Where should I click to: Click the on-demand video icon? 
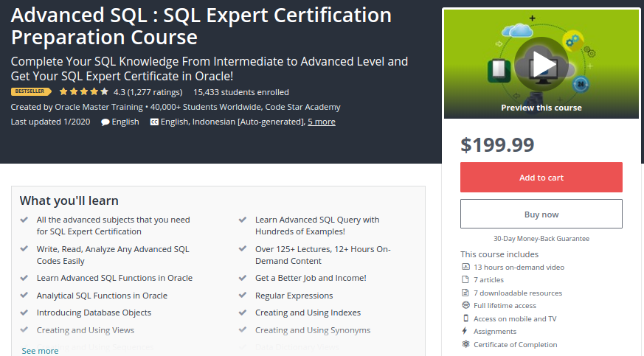(465, 267)
